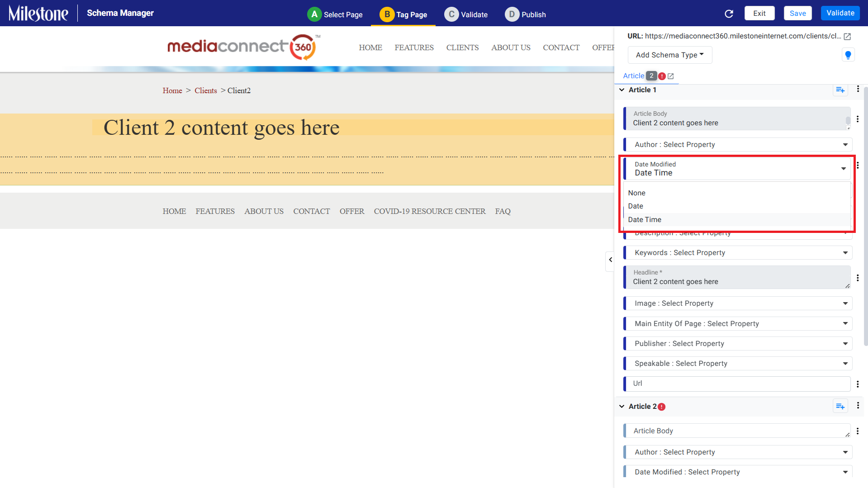Click add-property icon for Article 2
This screenshot has width=868, height=488.
(840, 406)
